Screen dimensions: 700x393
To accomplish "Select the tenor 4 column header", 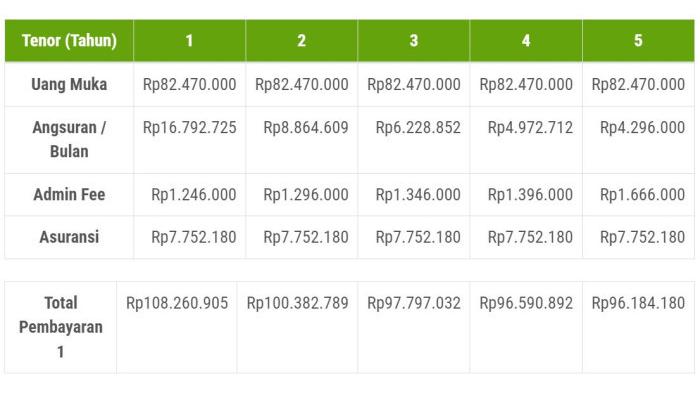I will (x=526, y=41).
